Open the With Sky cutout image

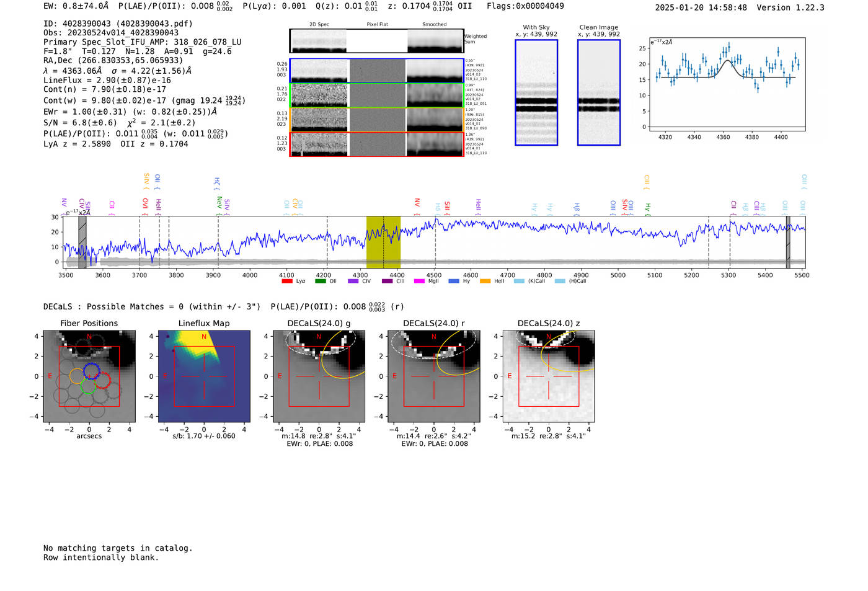(536, 92)
